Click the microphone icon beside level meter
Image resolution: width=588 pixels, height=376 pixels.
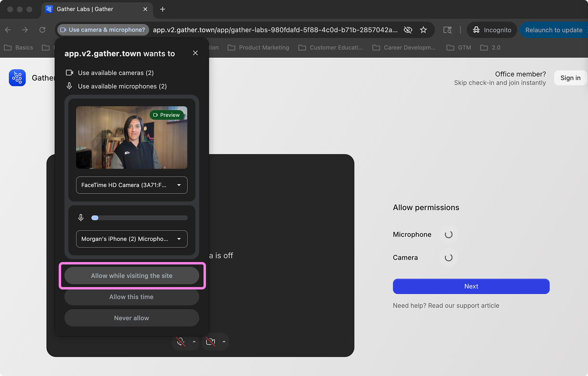[x=81, y=218]
